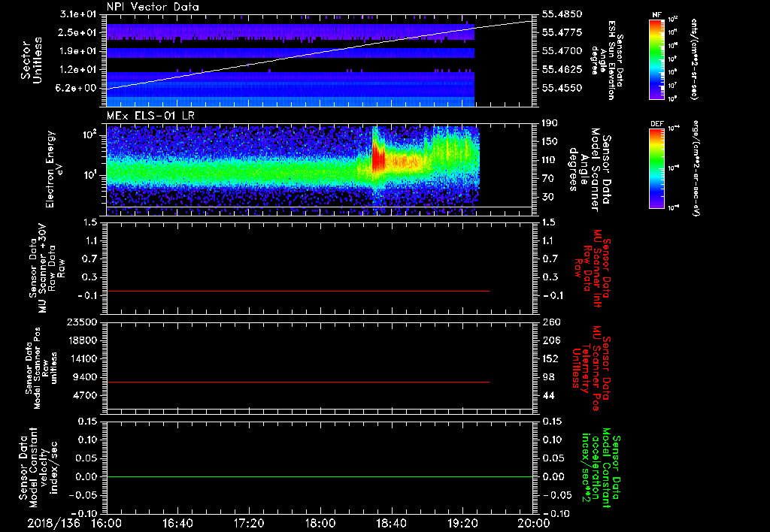Screen dimensions: 770x532
Task: Click the 6.2e+00 sector tick label
Action: (x=76, y=89)
